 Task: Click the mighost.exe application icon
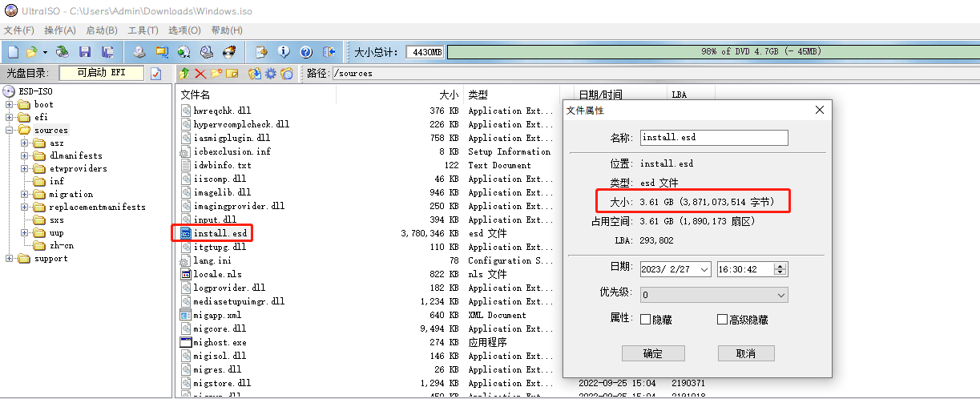coord(186,342)
